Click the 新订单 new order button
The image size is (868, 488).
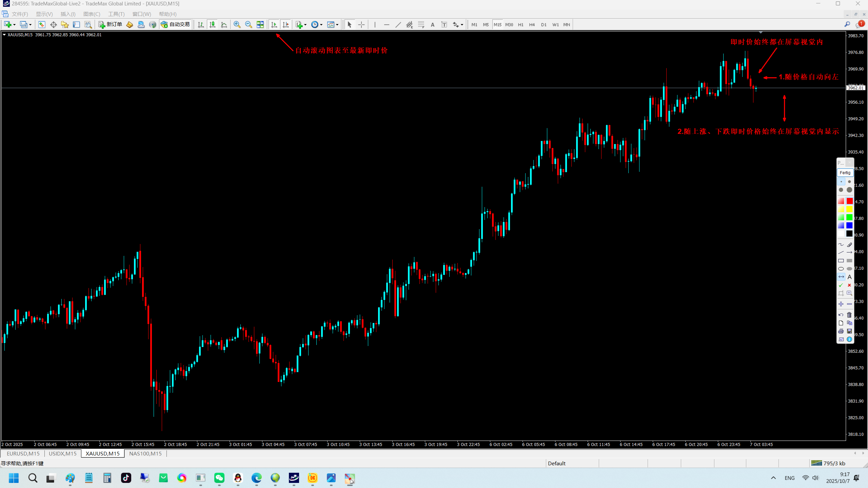[111, 24]
